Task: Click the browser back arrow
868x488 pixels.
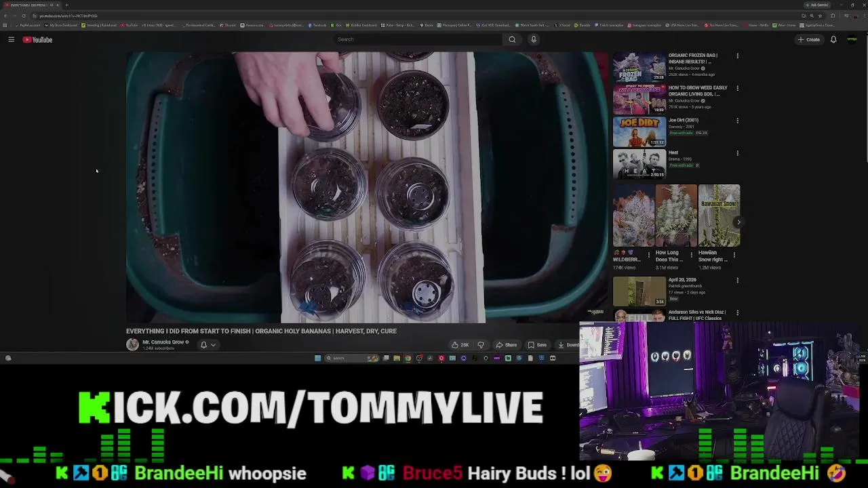Action: pyautogui.click(x=5, y=16)
